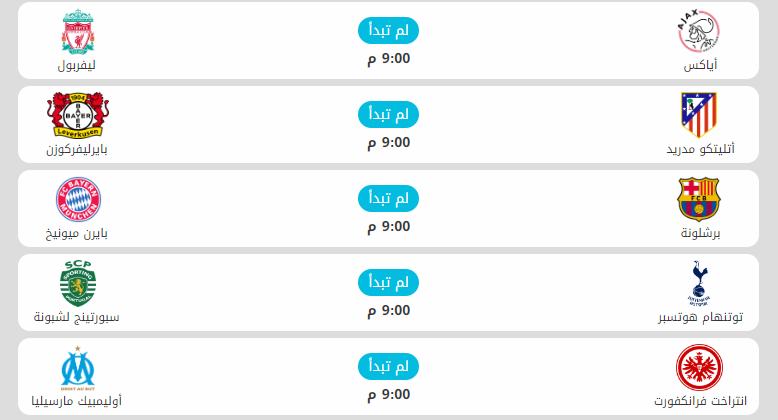
Task: Open the Tottenham Hotspur logo
Action: (700, 283)
